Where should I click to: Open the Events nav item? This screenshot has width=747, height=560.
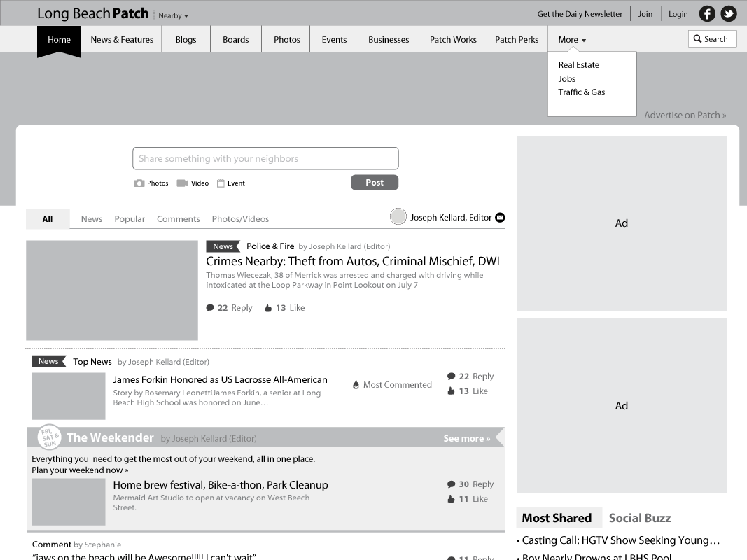coord(334,39)
